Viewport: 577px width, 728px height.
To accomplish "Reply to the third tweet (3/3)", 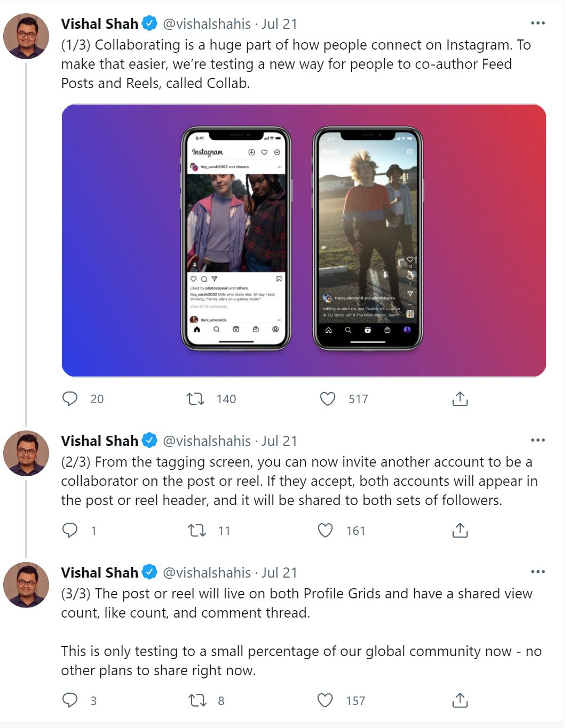I will tap(70, 700).
